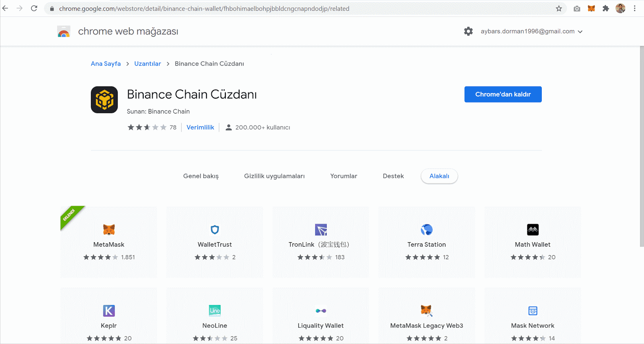Click the WalletTrust shield icon

[x=215, y=230]
